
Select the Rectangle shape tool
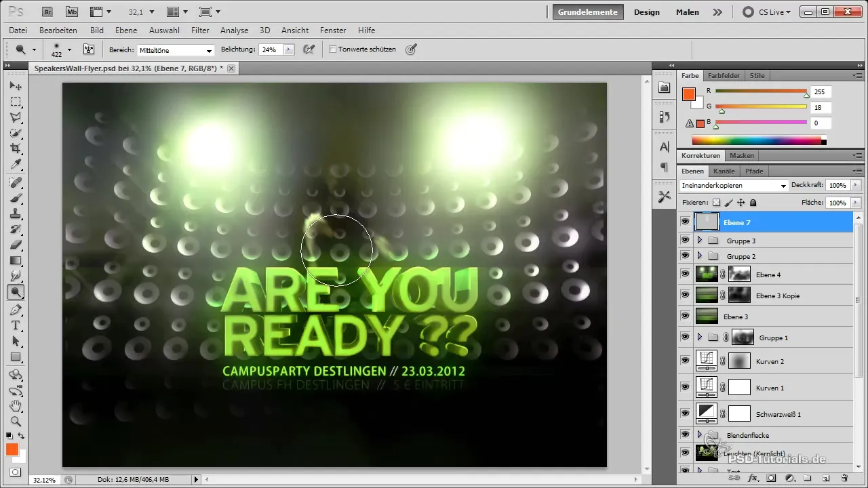pos(15,357)
